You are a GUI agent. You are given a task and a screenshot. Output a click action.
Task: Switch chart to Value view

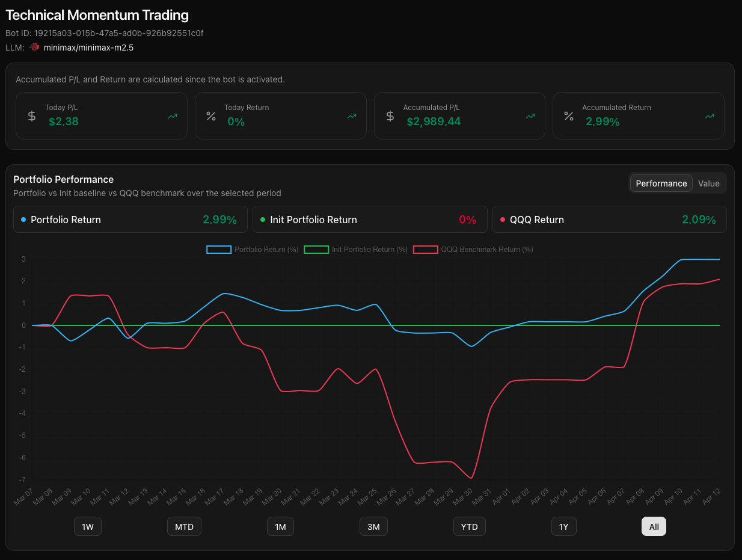point(708,183)
